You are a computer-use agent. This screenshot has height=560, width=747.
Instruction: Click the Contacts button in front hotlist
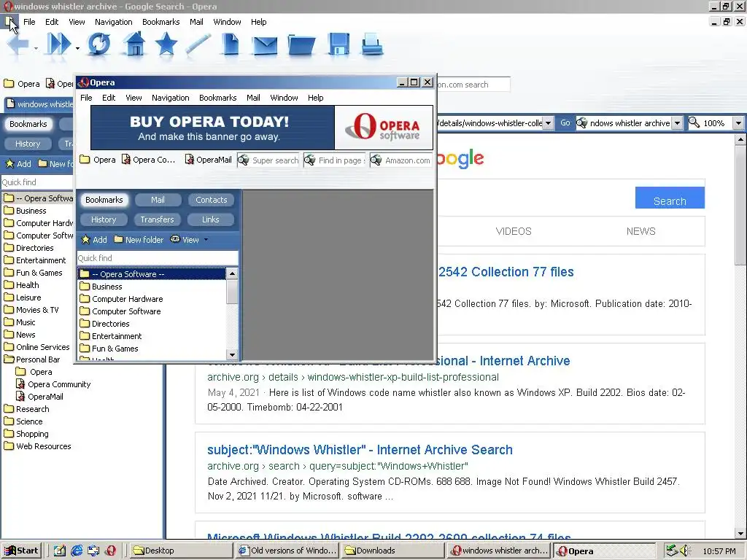pyautogui.click(x=211, y=200)
